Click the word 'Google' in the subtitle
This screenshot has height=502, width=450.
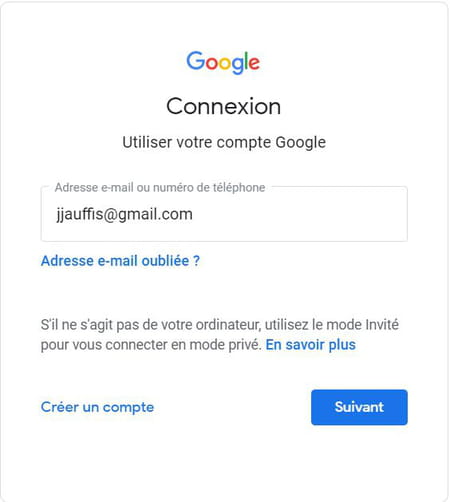[301, 143]
